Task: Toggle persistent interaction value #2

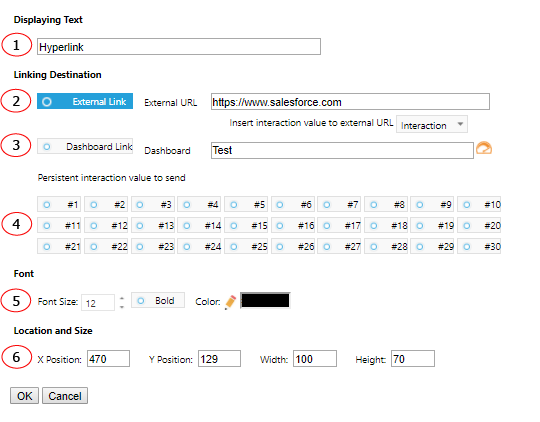Action: point(106,204)
